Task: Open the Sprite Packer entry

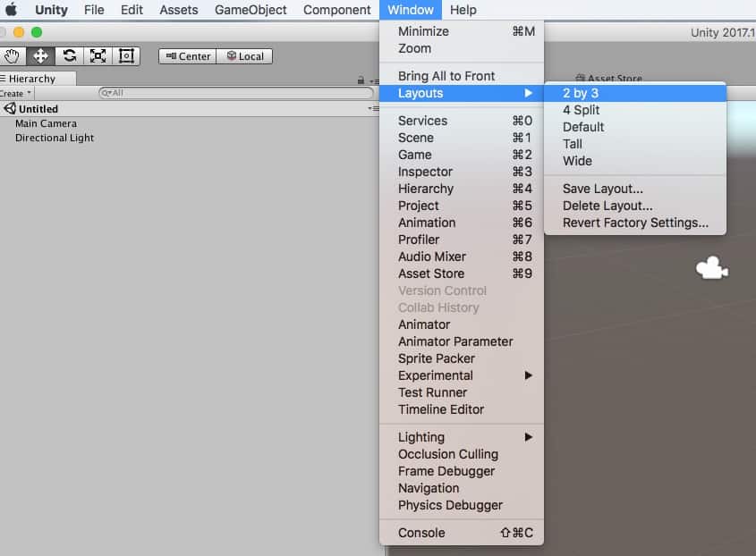Action: point(462,358)
